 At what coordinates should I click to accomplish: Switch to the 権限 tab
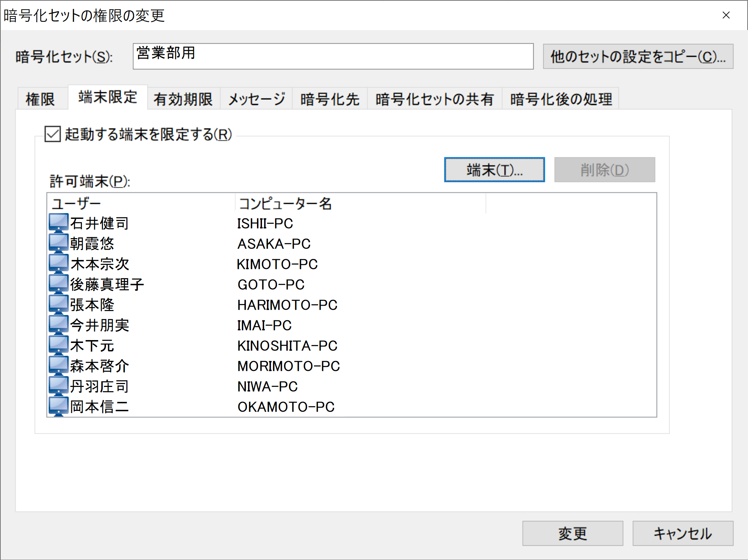40,99
